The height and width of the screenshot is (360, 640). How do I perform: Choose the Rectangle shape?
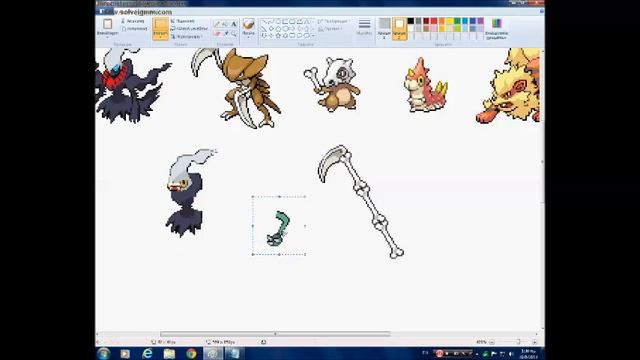tap(285, 22)
